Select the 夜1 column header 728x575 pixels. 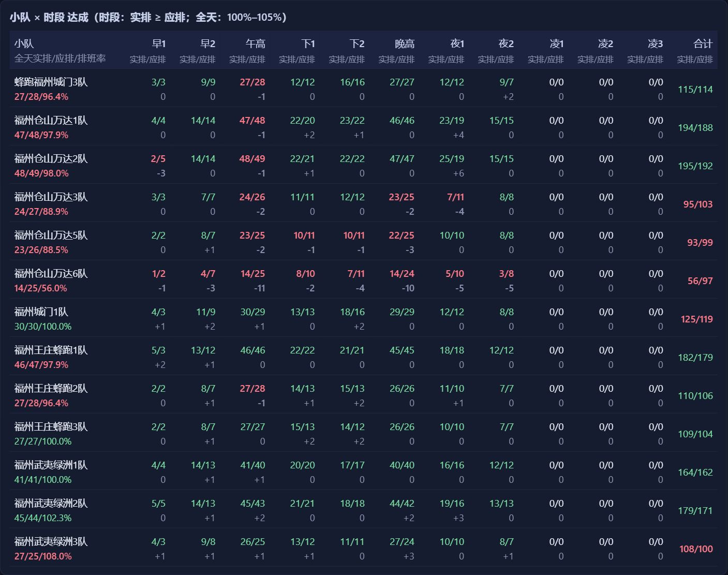point(457,44)
